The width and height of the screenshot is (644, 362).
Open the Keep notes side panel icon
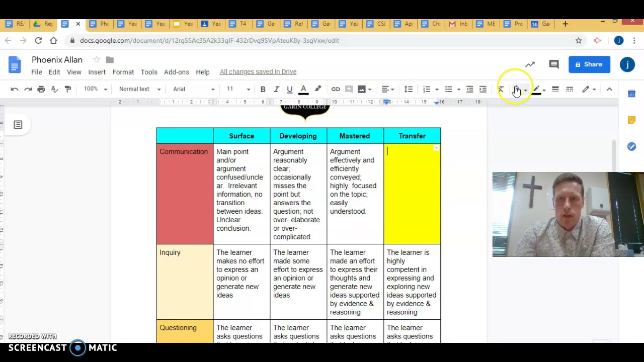(x=631, y=120)
